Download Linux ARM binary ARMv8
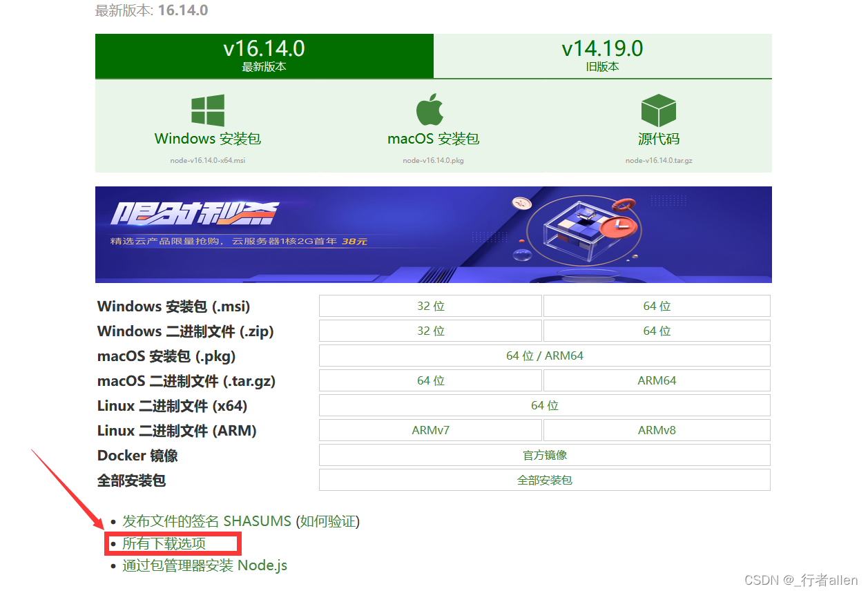The image size is (868, 593). click(657, 430)
